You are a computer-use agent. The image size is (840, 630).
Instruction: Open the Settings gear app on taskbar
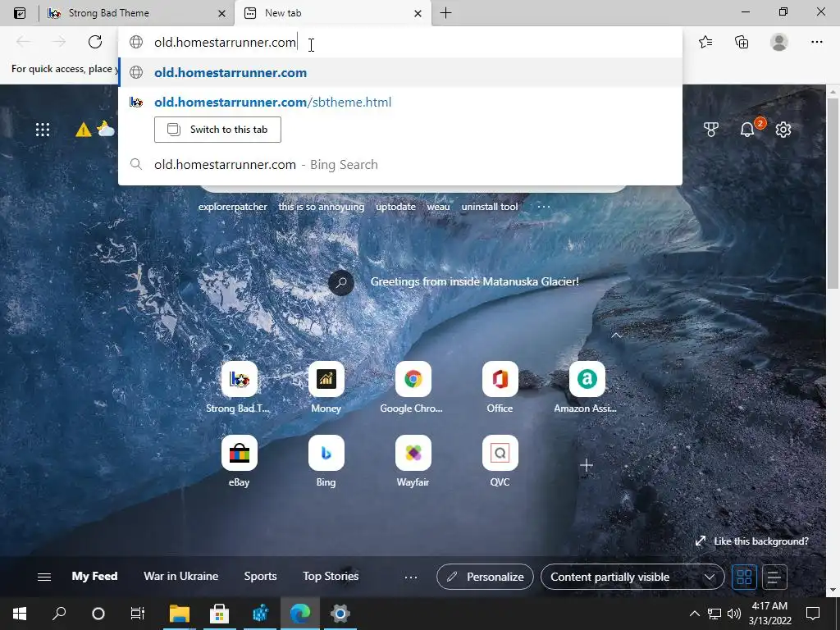point(340,614)
